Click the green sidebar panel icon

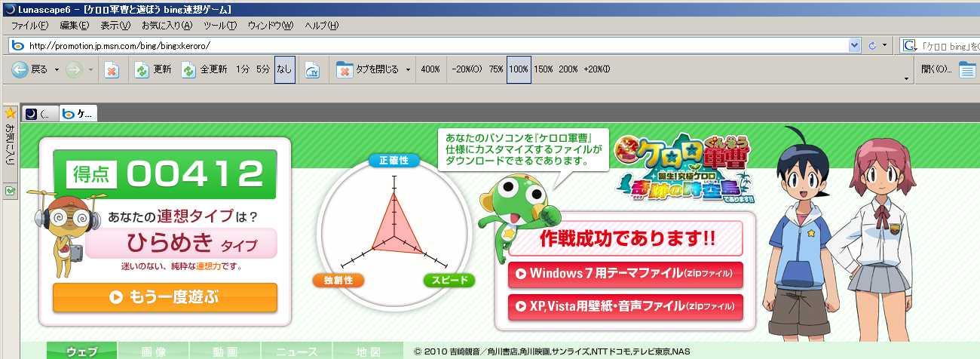10,192
